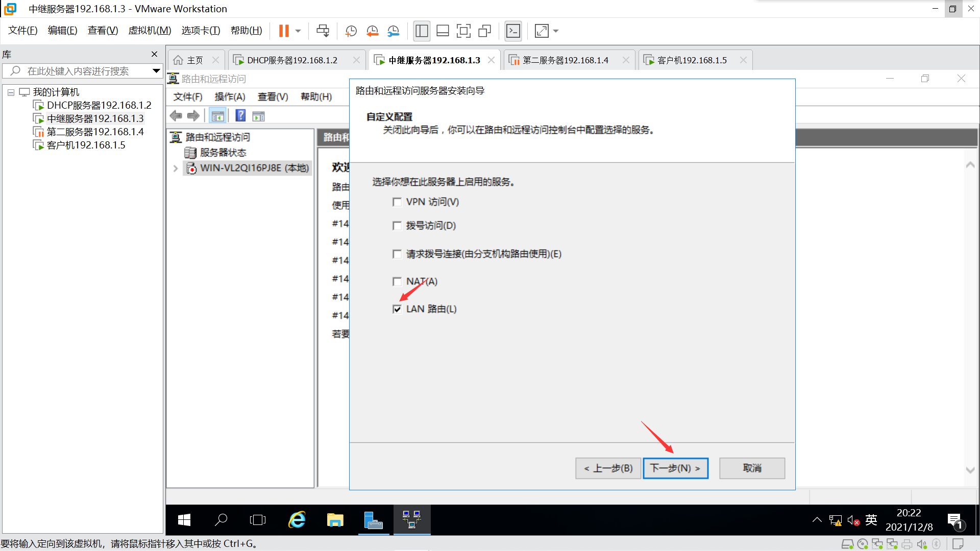Click the VMware pause (suspend) icon
The height and width of the screenshot is (551, 980).
[284, 31]
